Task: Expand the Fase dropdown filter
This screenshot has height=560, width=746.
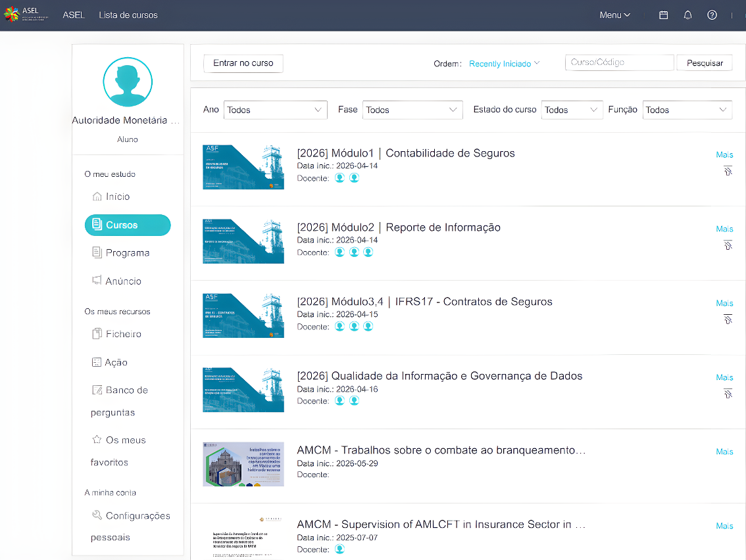Action: point(412,110)
